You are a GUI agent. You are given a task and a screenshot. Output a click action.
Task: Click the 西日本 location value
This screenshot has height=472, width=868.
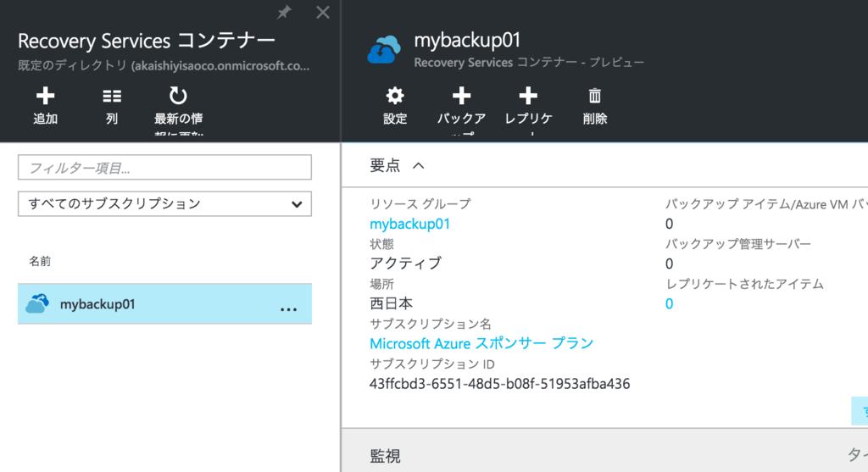click(391, 303)
